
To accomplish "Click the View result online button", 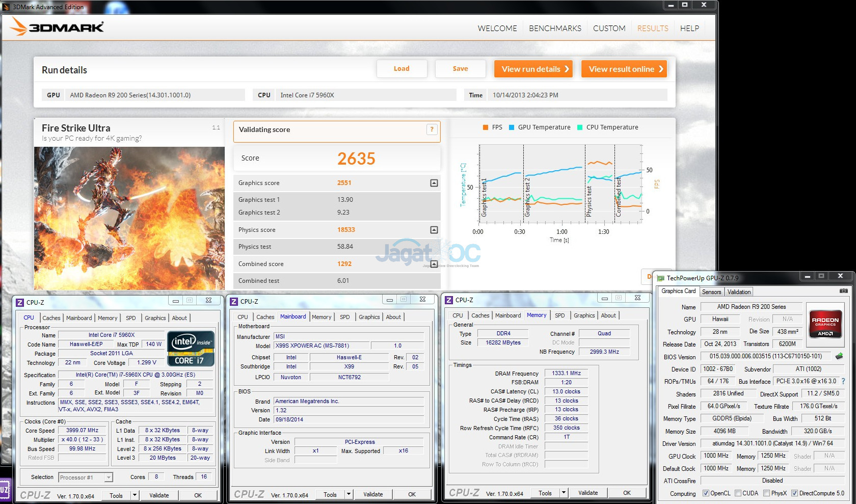I will [x=624, y=69].
